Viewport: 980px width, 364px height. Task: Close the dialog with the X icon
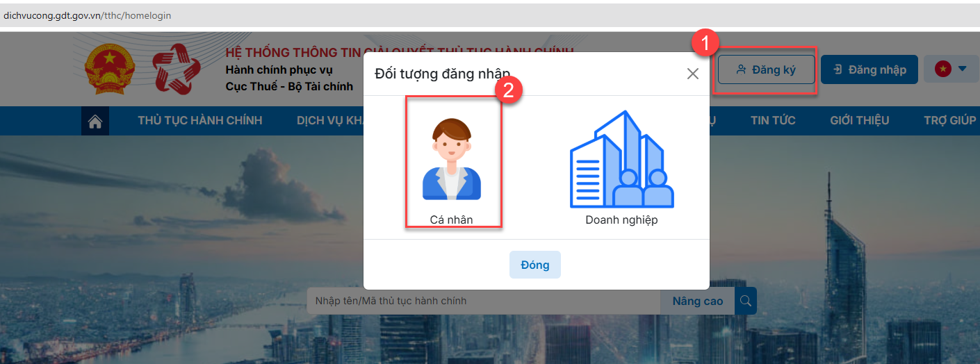click(692, 74)
